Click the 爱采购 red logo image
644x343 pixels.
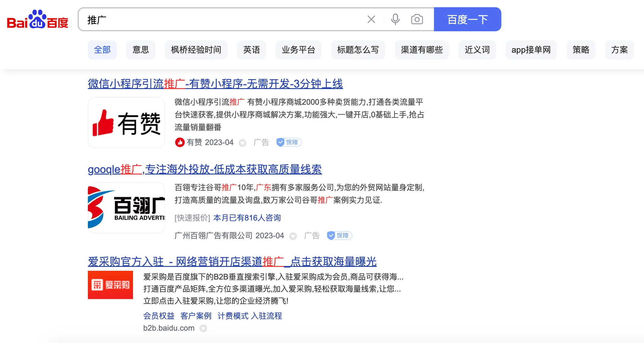pyautogui.click(x=110, y=285)
